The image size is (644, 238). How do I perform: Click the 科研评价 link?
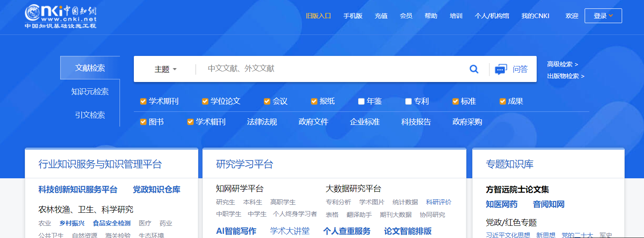tap(439, 202)
